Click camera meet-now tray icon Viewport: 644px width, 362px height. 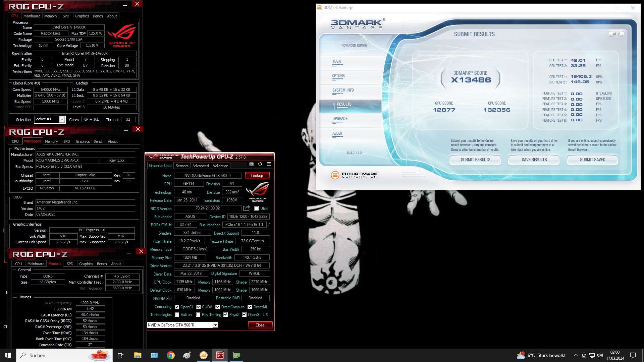(584, 355)
